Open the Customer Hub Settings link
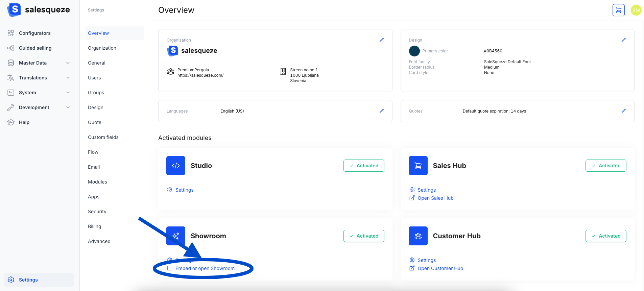644x291 pixels. point(427,260)
